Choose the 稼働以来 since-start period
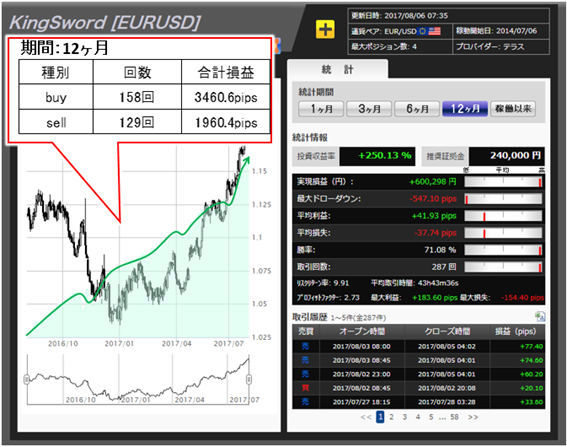This screenshot has width=567, height=447. pos(513,108)
